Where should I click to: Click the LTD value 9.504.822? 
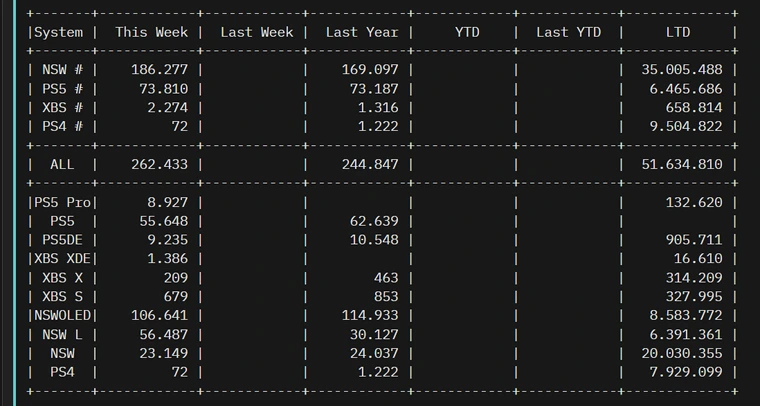pos(686,126)
